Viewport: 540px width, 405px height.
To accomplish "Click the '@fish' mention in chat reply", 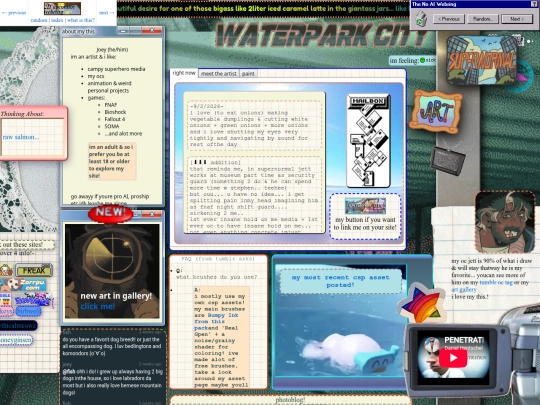I will pos(69,372).
